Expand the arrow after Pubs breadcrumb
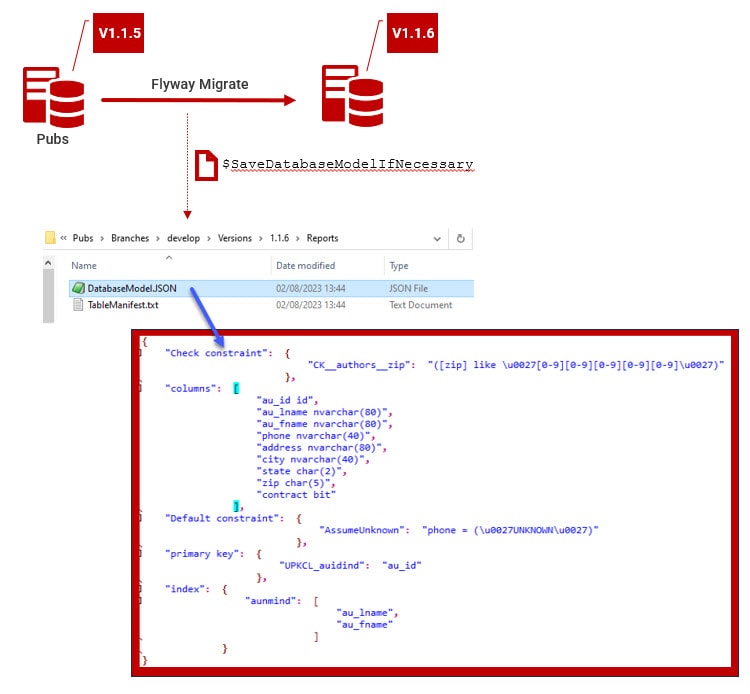The height and width of the screenshot is (694, 750). point(102,238)
